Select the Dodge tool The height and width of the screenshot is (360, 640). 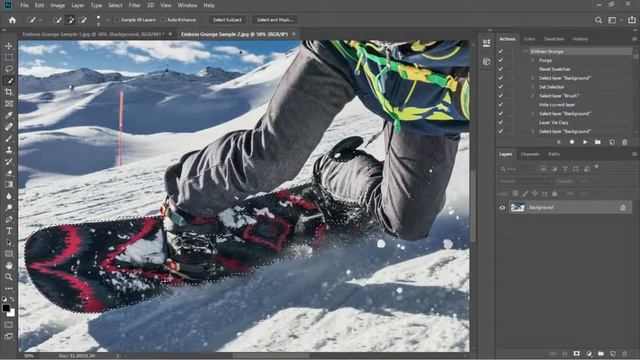[9, 207]
